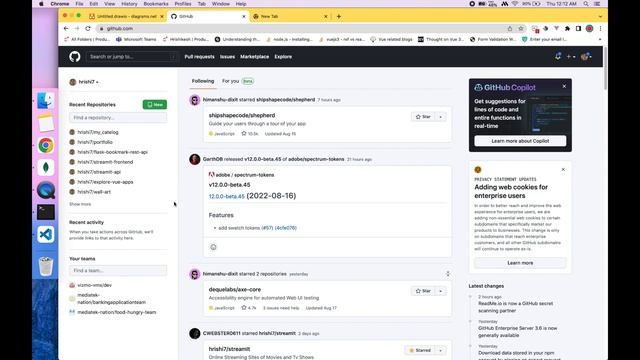
Task: Open Pull requests in GitHub header
Action: click(199, 57)
